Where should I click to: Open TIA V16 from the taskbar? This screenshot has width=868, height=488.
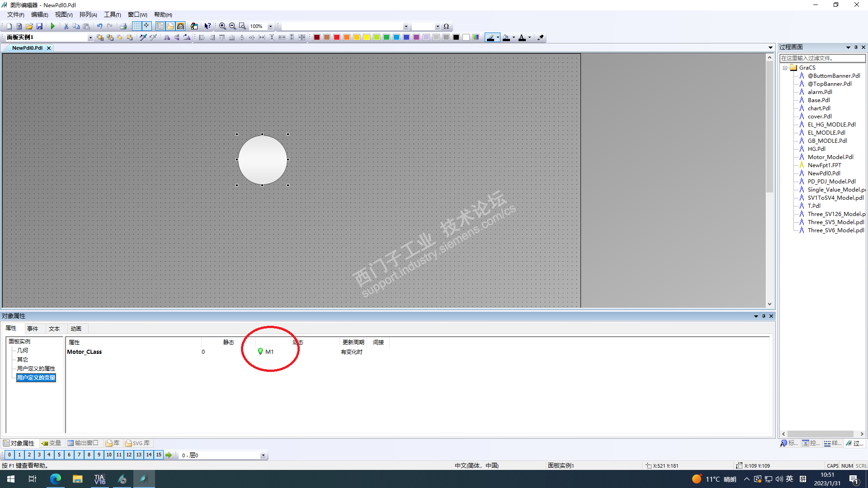[x=99, y=479]
